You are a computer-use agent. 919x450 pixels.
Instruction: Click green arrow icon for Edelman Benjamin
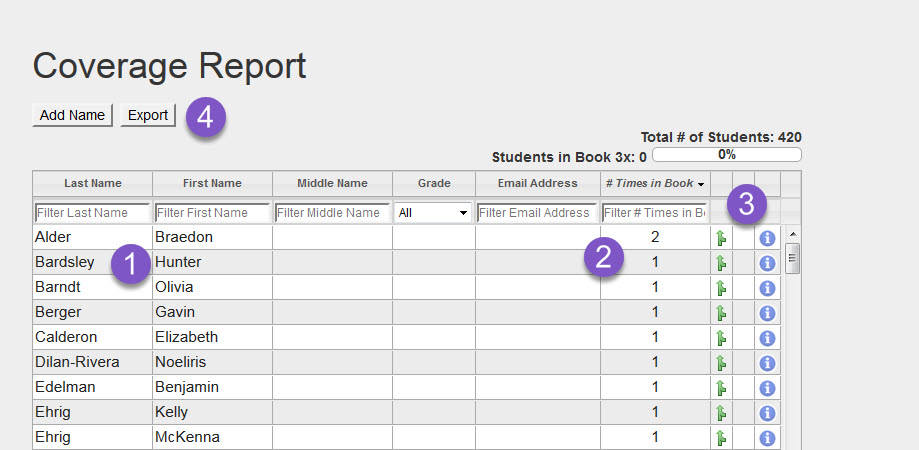click(x=721, y=388)
